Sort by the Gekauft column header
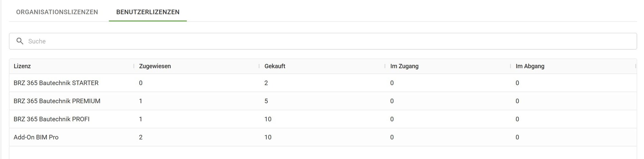The height and width of the screenshot is (159, 644). click(x=275, y=66)
